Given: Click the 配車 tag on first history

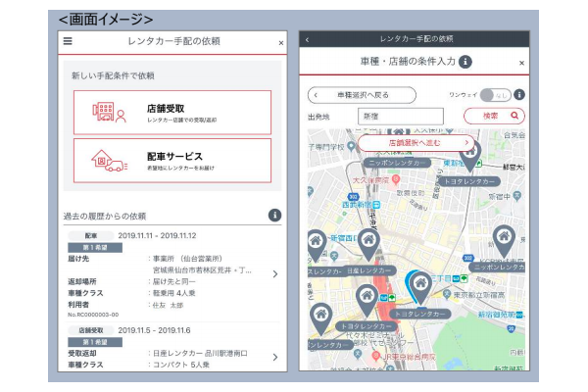Looking at the screenshot, I should click(91, 236).
